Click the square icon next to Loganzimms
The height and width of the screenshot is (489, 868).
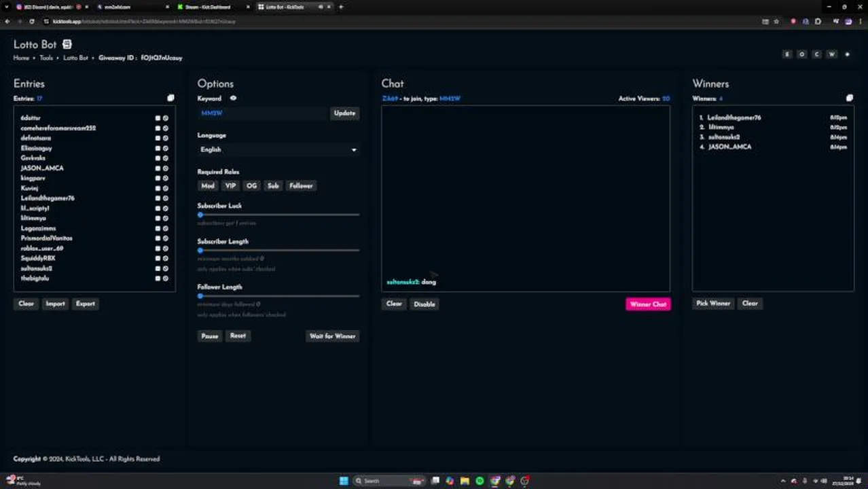tap(158, 228)
